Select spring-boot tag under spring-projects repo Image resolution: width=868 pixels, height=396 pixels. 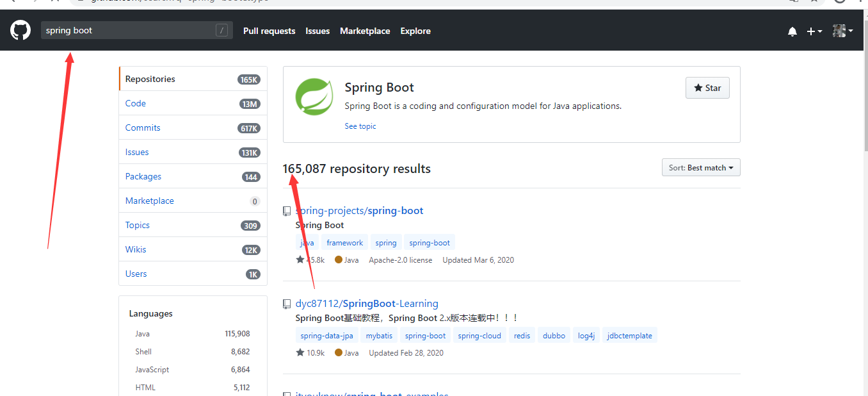tap(430, 243)
